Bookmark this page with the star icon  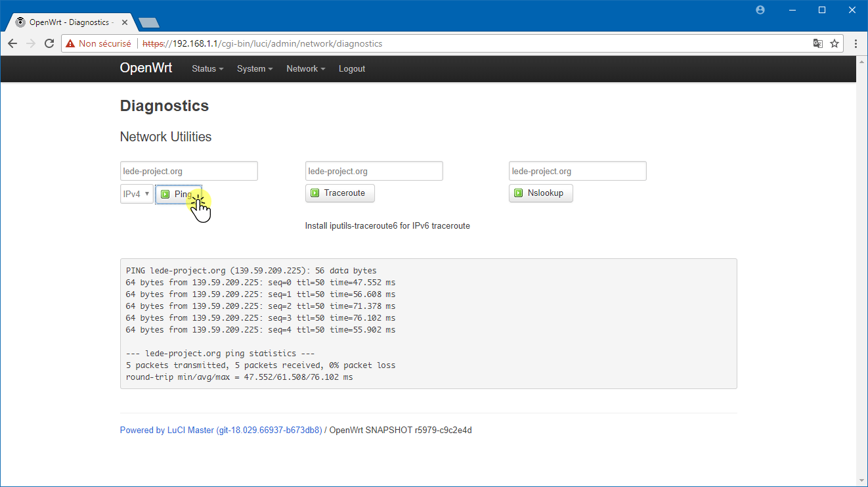pyautogui.click(x=835, y=43)
